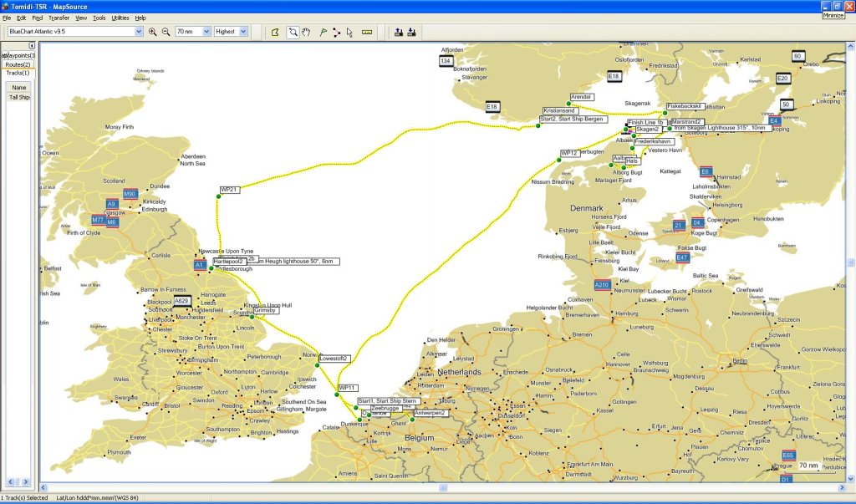
Task: Open the File menu
Action: tap(7, 18)
